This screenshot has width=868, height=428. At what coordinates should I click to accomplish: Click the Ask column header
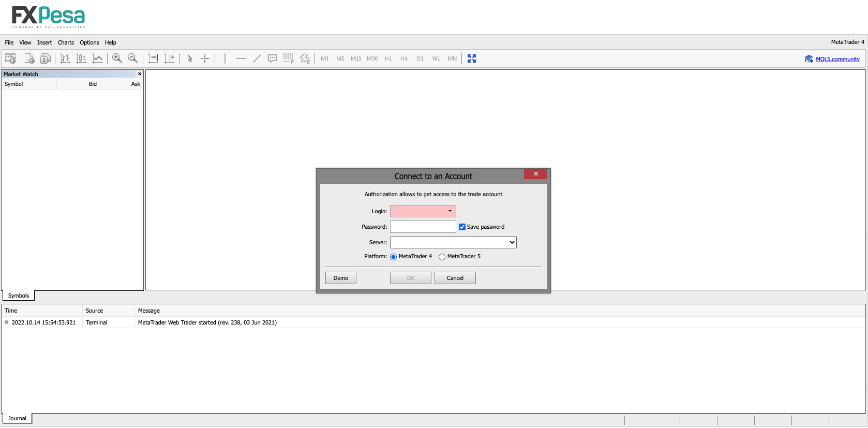point(122,84)
